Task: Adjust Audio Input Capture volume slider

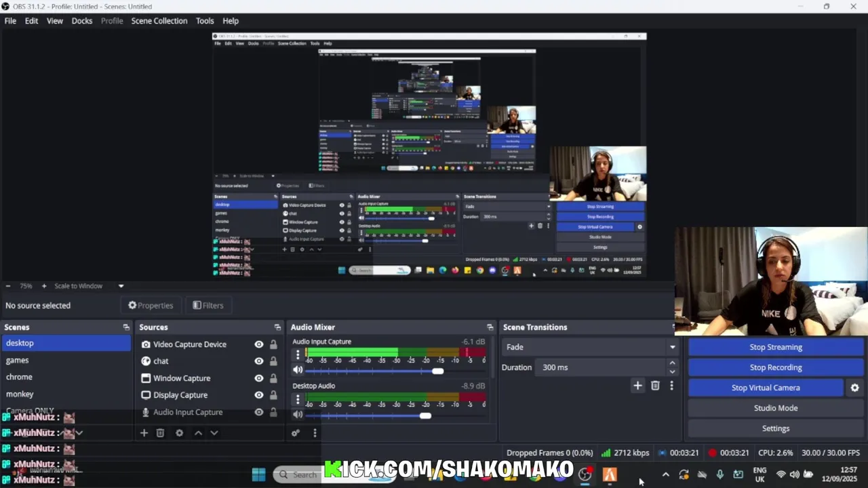Action: (437, 371)
